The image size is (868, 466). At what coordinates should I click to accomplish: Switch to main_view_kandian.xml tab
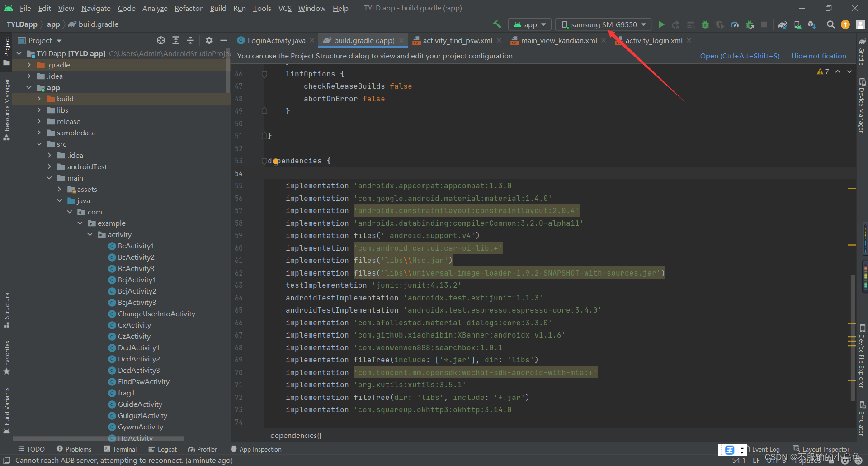(559, 40)
